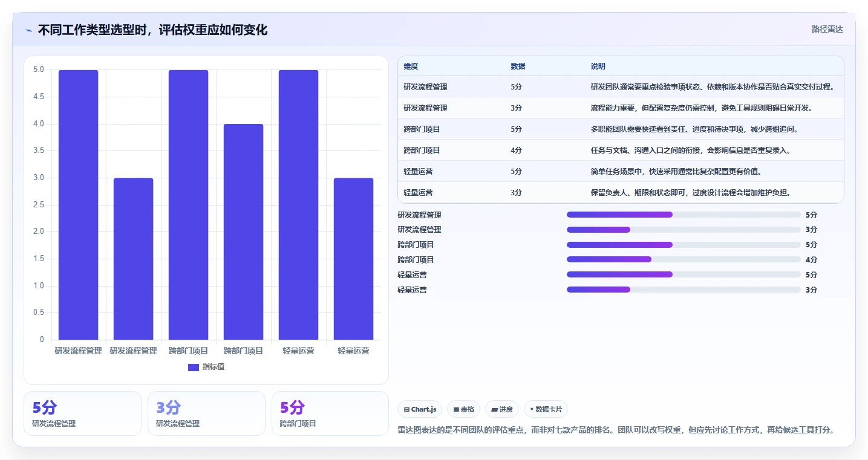Click the 数据 column header
The width and height of the screenshot is (868, 460).
tap(518, 66)
